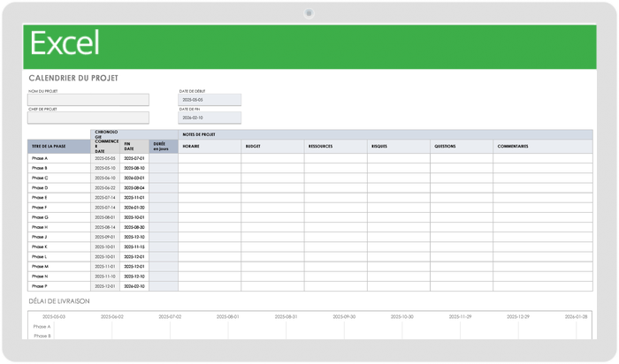Image resolution: width=619 pixels, height=364 pixels.
Task: Click Phase A end date 2025-07-01
Action: coord(134,158)
